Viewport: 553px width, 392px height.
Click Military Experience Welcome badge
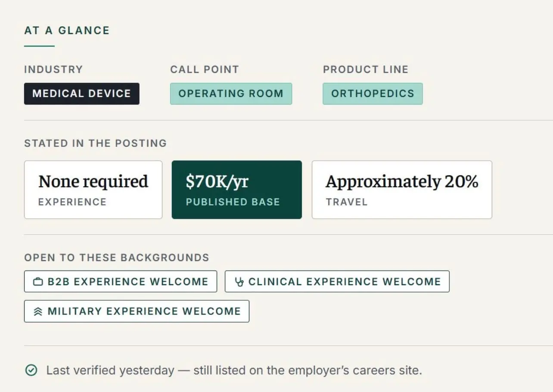pos(137,311)
